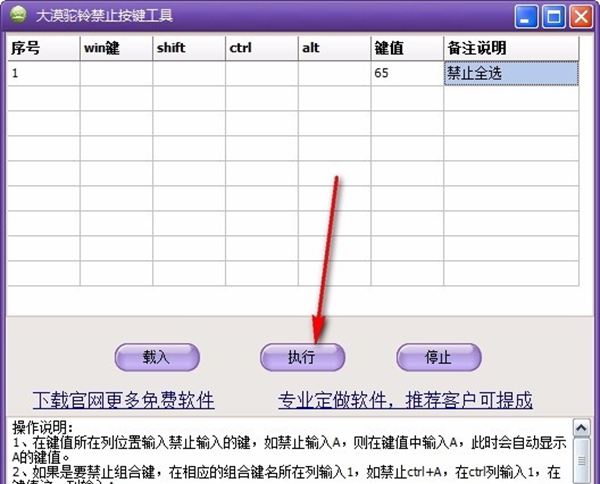The height and width of the screenshot is (484, 600).
Task: Open the 专业定做软件，推荐客户可提成 link
Action: [405, 400]
